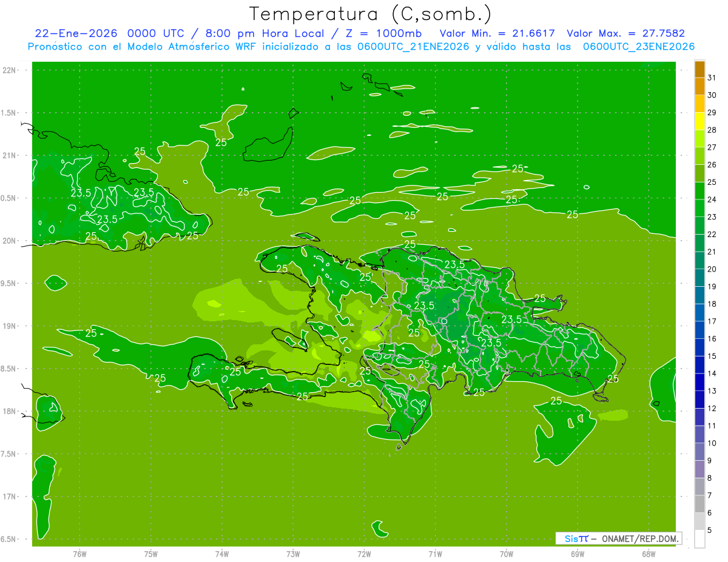Click the '21N' latitude axis label
The height and width of the screenshot is (562, 728).
[10, 156]
